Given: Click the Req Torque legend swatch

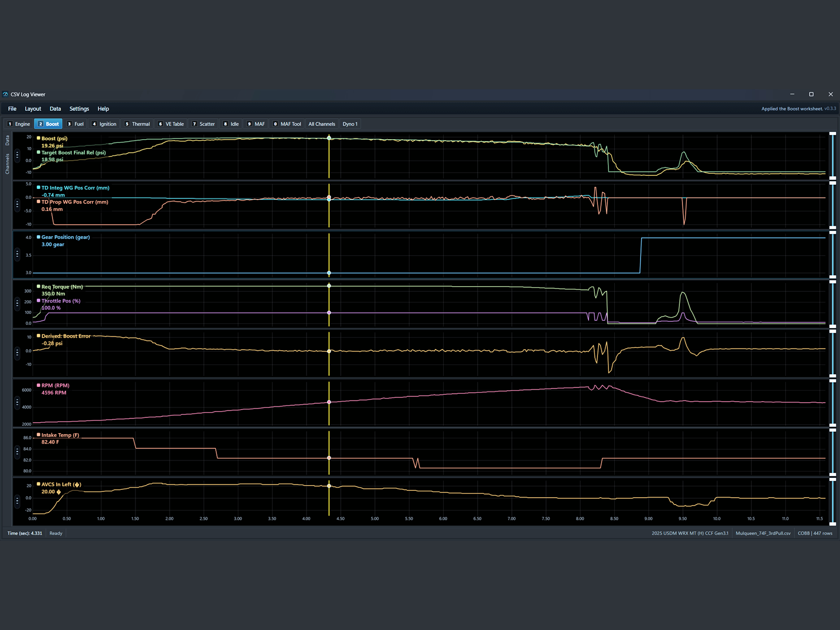Looking at the screenshot, I should tap(38, 287).
